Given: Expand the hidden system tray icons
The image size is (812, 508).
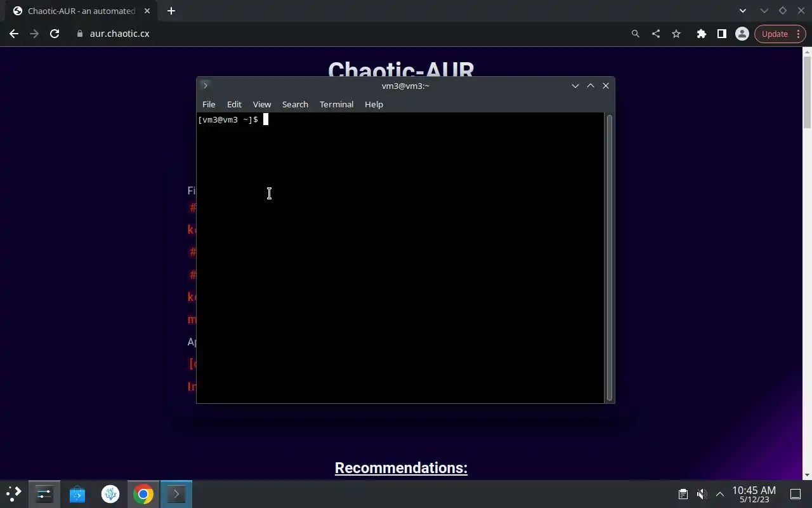Looking at the screenshot, I should pyautogui.click(x=720, y=494).
